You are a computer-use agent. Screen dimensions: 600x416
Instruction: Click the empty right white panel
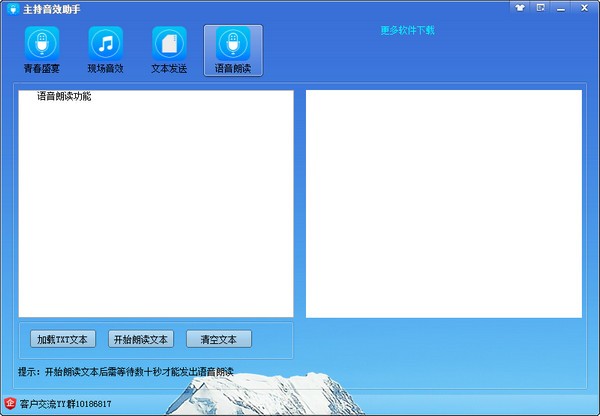[443, 203]
